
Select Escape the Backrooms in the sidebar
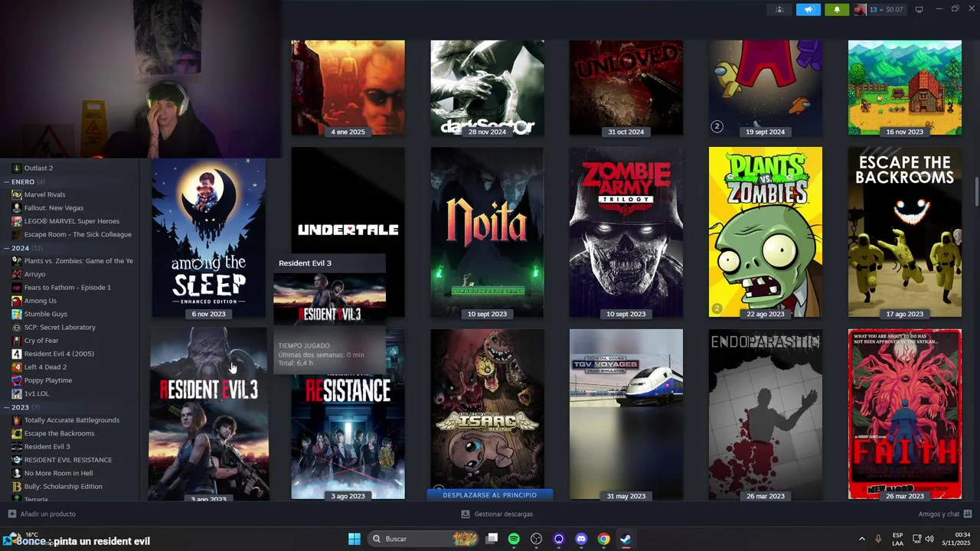(x=59, y=433)
